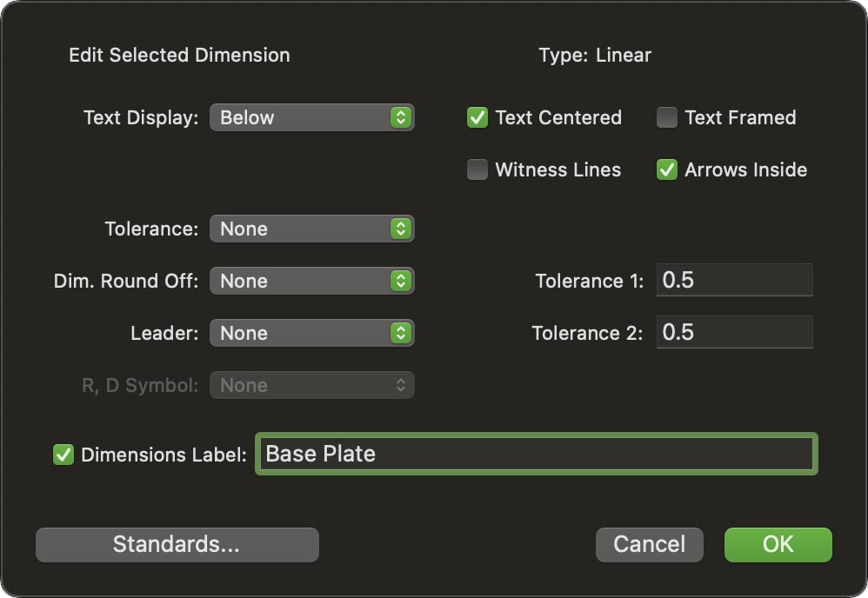Image resolution: width=868 pixels, height=598 pixels.
Task: Click the Arrows Inside label text
Action: (745, 169)
